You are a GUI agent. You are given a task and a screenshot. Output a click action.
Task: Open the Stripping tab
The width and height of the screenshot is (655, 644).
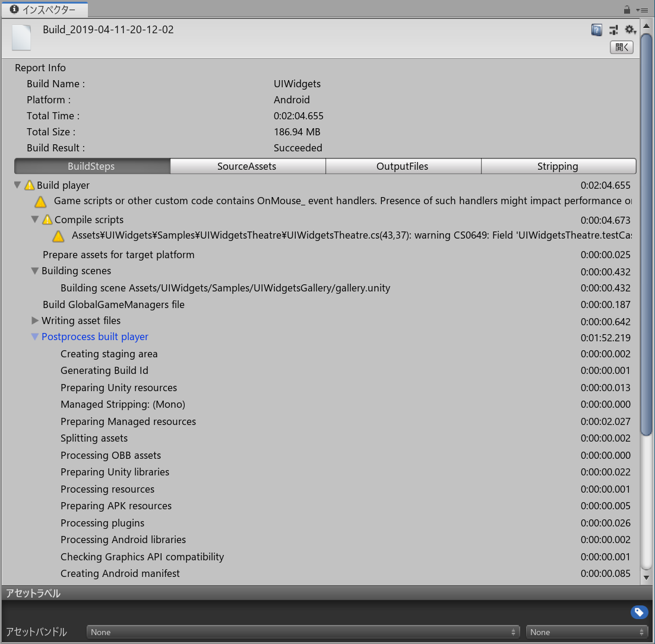[x=558, y=166]
